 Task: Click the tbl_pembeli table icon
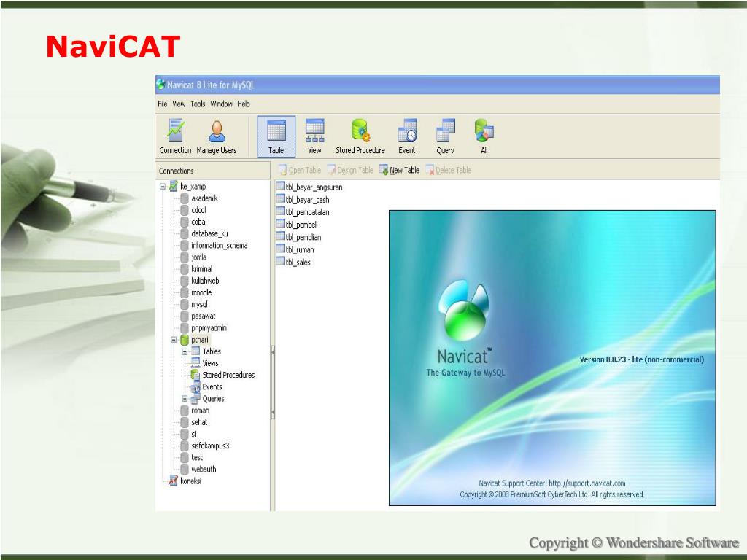coord(280,224)
